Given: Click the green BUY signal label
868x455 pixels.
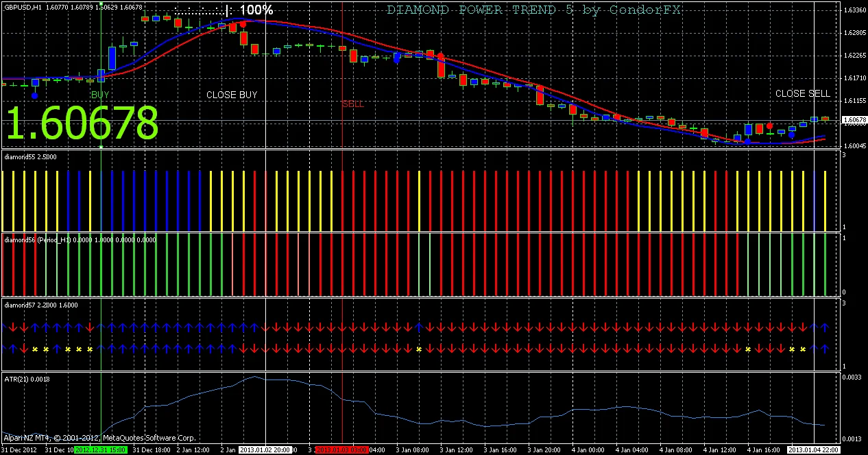Looking at the screenshot, I should tap(100, 95).
